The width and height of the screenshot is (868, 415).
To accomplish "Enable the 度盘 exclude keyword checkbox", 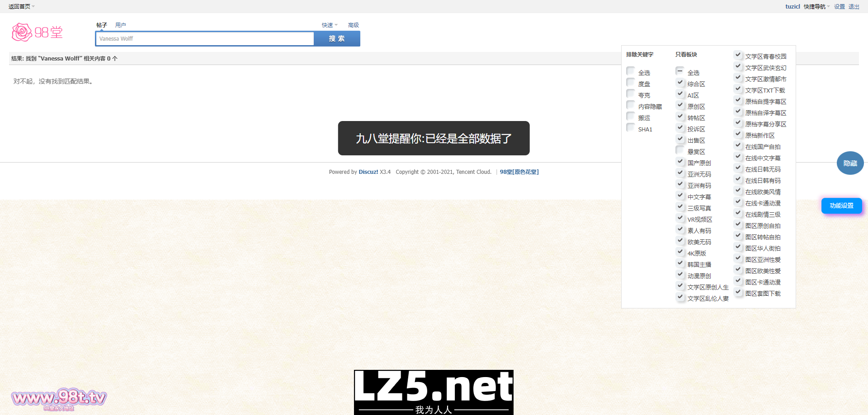I will click(x=631, y=83).
